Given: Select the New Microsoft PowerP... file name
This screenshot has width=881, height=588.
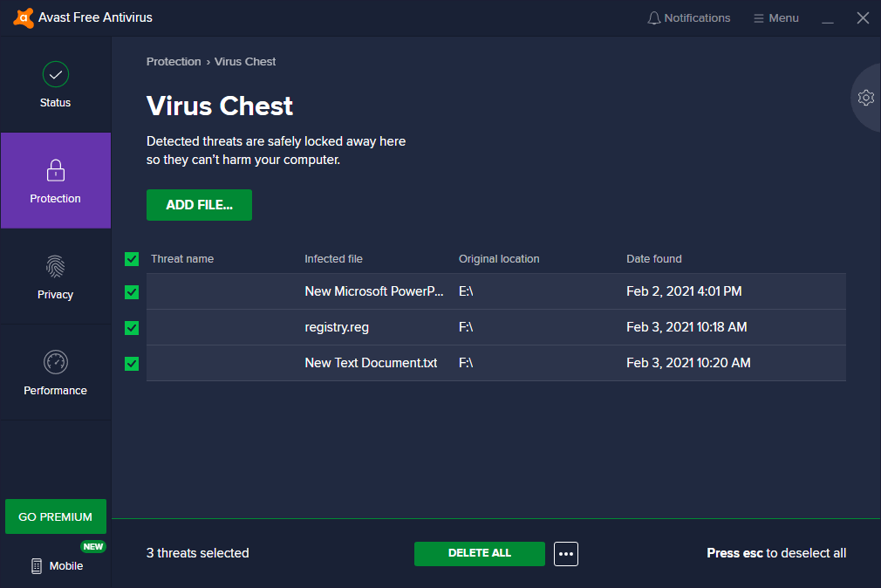Looking at the screenshot, I should click(x=374, y=291).
